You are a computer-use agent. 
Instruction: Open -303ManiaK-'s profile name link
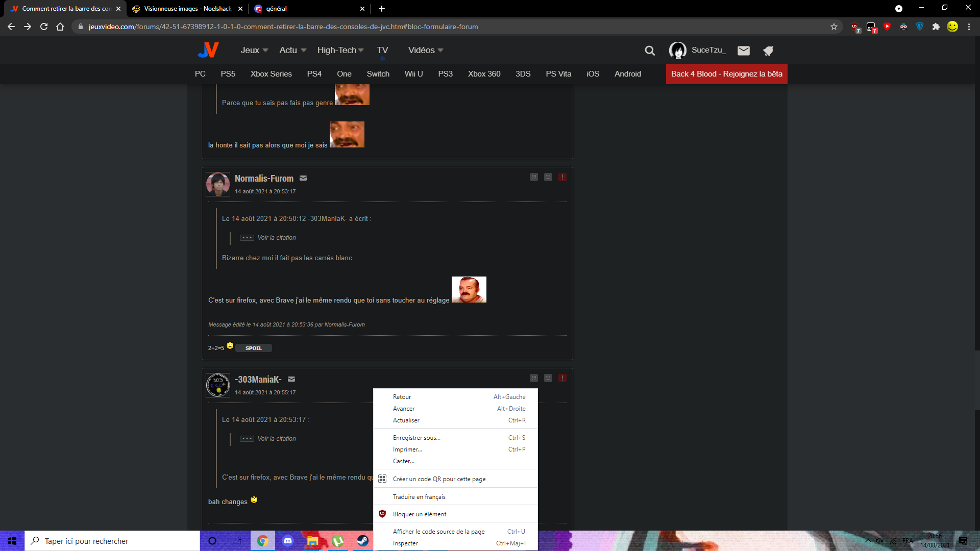click(x=258, y=380)
